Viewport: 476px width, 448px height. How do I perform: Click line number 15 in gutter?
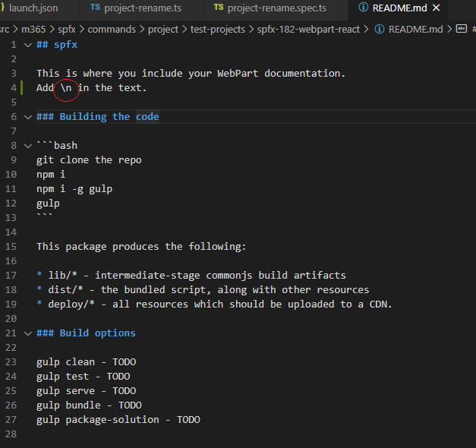(x=11, y=247)
